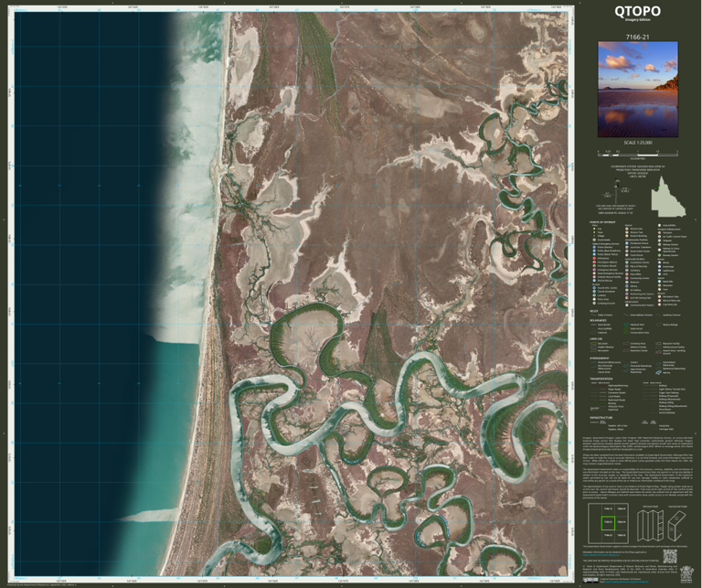Click the Creative Commons licence badge
Viewport: 702px width, 588px height.
point(590,580)
